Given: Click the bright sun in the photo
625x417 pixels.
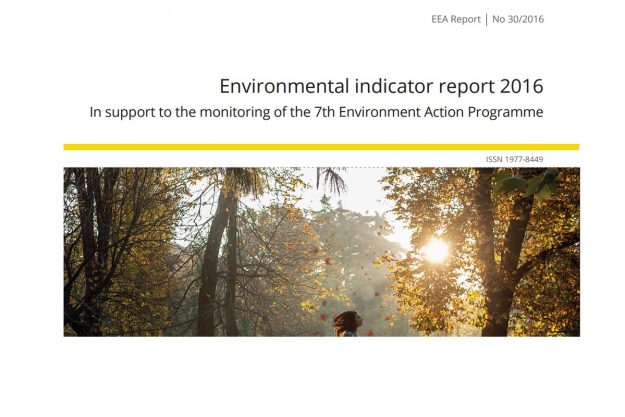Looking at the screenshot, I should point(436,249).
